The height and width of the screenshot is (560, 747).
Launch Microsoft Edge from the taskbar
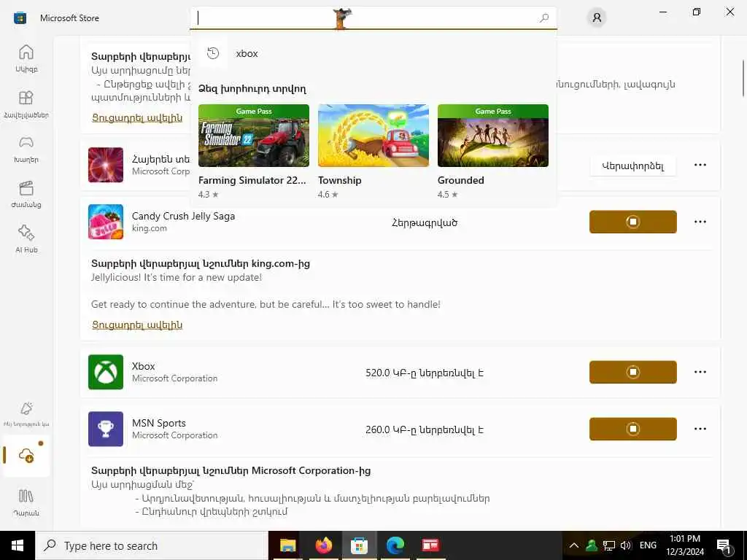[x=395, y=545]
